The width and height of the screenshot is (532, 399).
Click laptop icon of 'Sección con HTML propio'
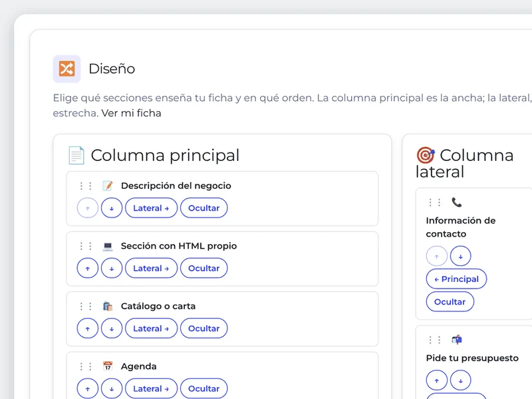pyautogui.click(x=108, y=246)
